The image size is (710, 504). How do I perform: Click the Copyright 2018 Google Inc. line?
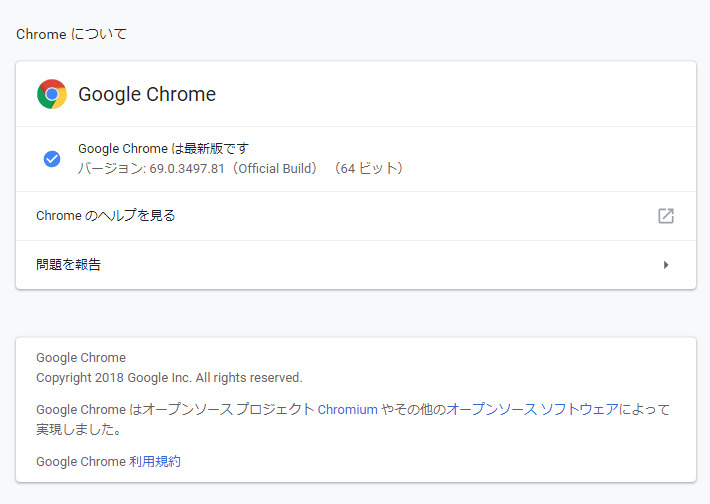(169, 378)
